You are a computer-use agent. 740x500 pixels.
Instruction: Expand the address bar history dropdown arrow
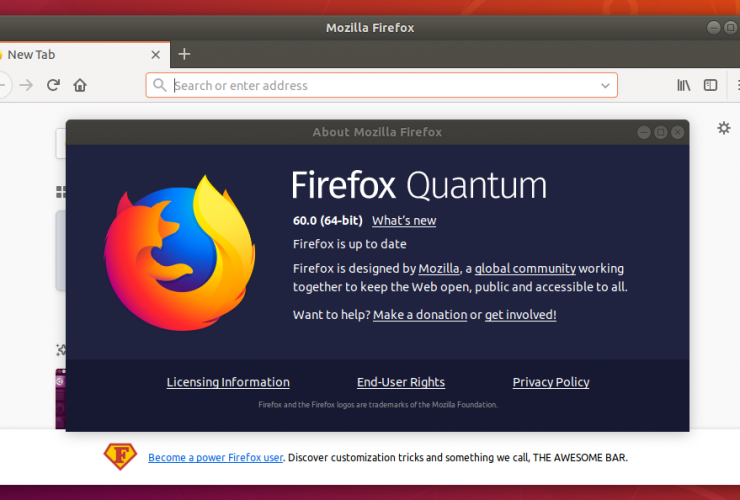(604, 85)
